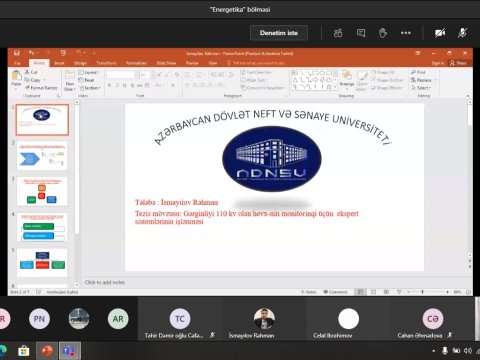The image size is (480, 360).
Task: Open the Shape Fill dropdown
Action: click(383, 72)
